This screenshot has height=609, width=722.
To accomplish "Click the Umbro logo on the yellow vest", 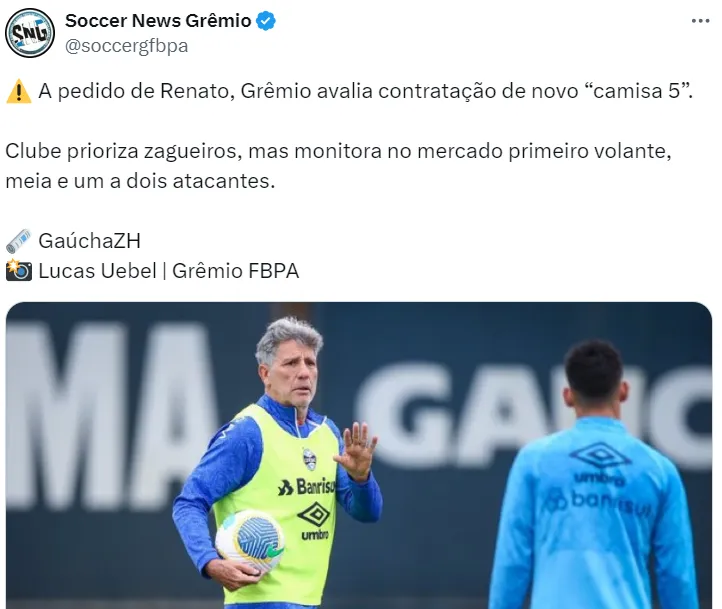I will [314, 521].
